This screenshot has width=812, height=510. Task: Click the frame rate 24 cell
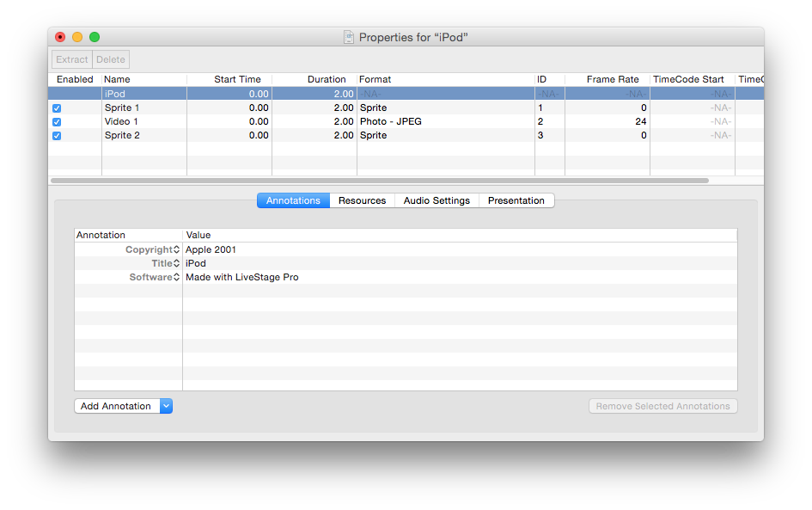pyautogui.click(x=641, y=121)
